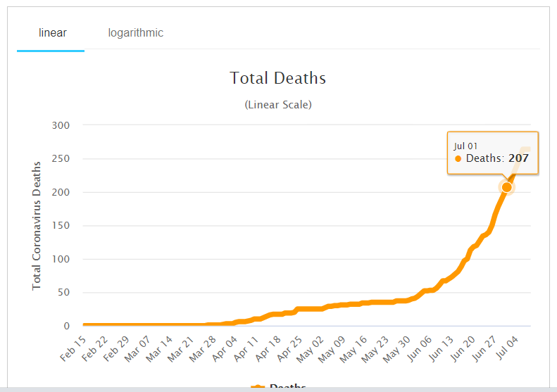Image resolution: width=557 pixels, height=392 pixels.
Task: Click the highlighted Jul 01 data point marker
Action: pyautogui.click(x=506, y=187)
